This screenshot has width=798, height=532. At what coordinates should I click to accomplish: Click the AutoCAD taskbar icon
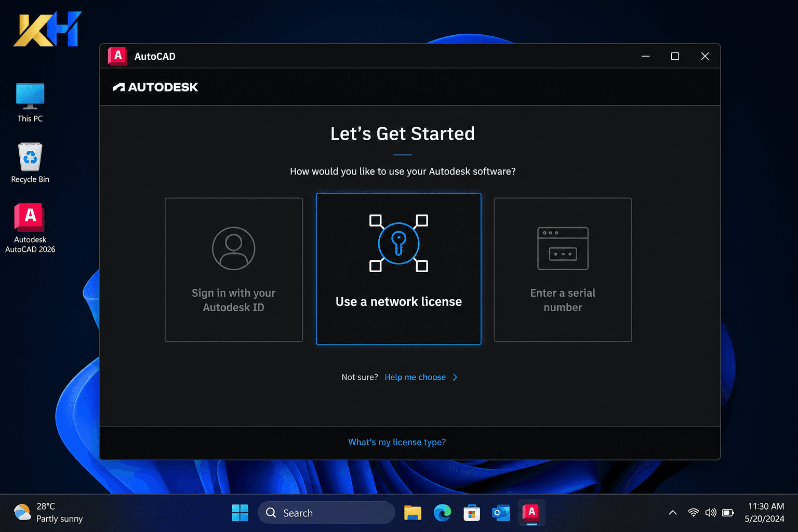tap(531, 513)
